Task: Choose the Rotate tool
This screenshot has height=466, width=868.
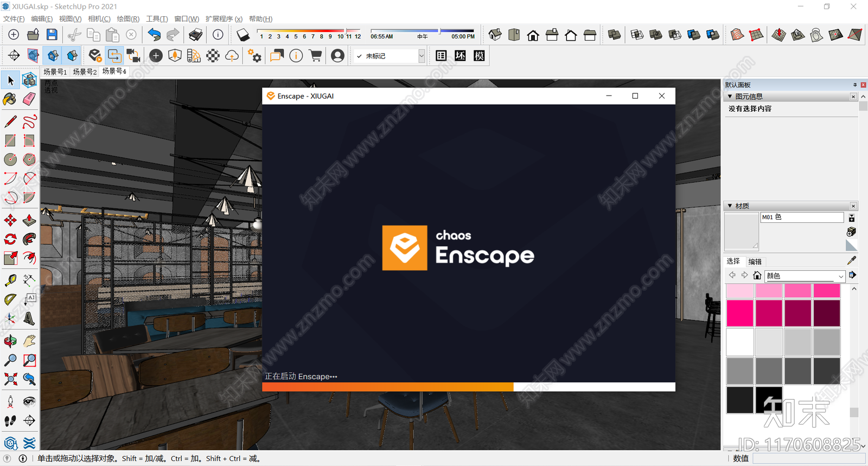Action: point(10,239)
